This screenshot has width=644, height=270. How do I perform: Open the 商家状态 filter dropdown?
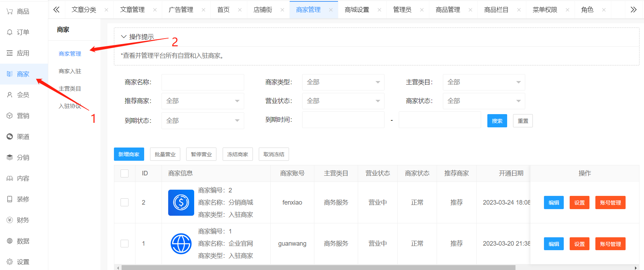point(484,101)
